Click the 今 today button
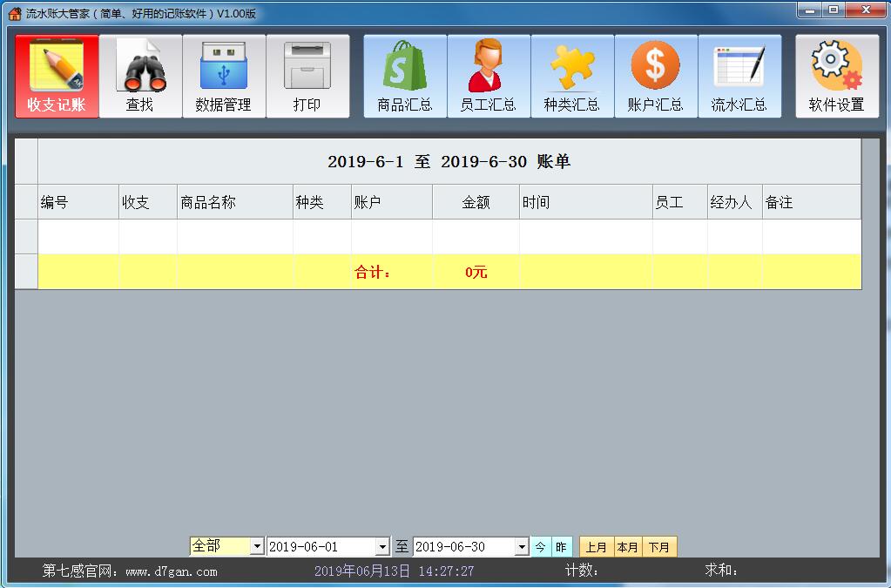Viewport: 891px width, 588px height. pos(540,546)
